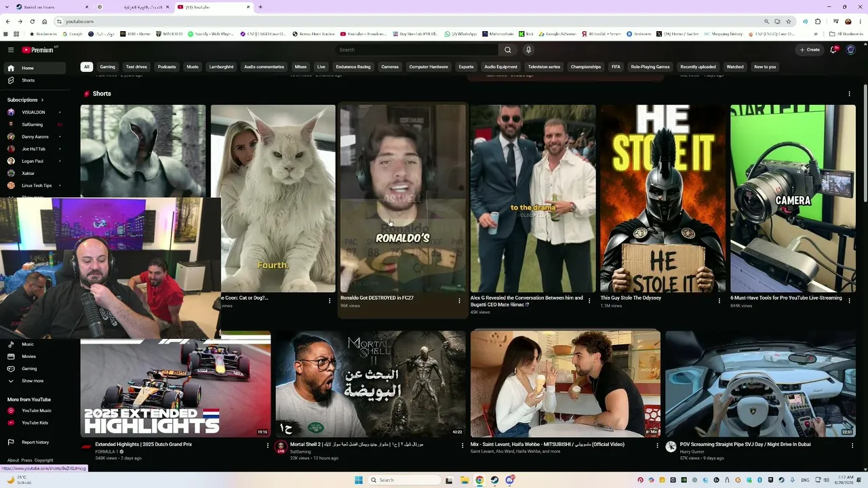Open Discord from the taskbar

coord(509,480)
